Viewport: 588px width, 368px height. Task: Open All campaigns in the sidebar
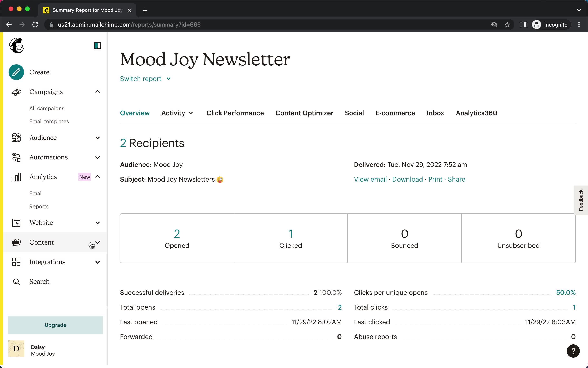[x=47, y=108]
